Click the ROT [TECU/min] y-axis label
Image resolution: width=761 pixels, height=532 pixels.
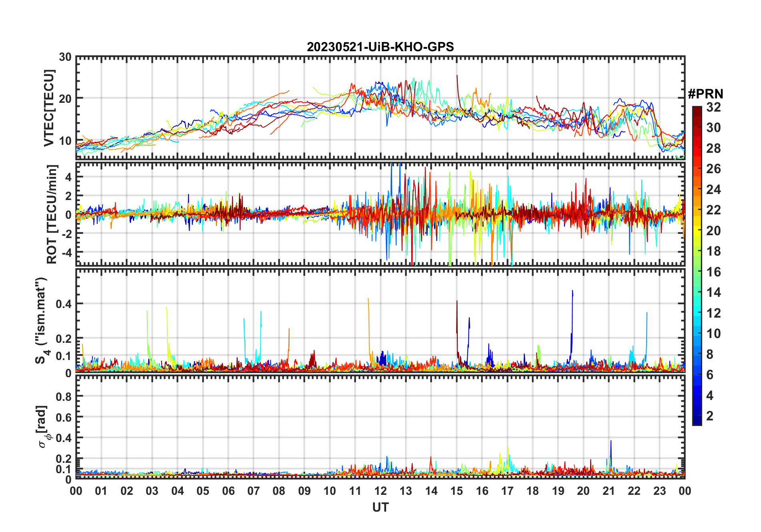coord(52,214)
